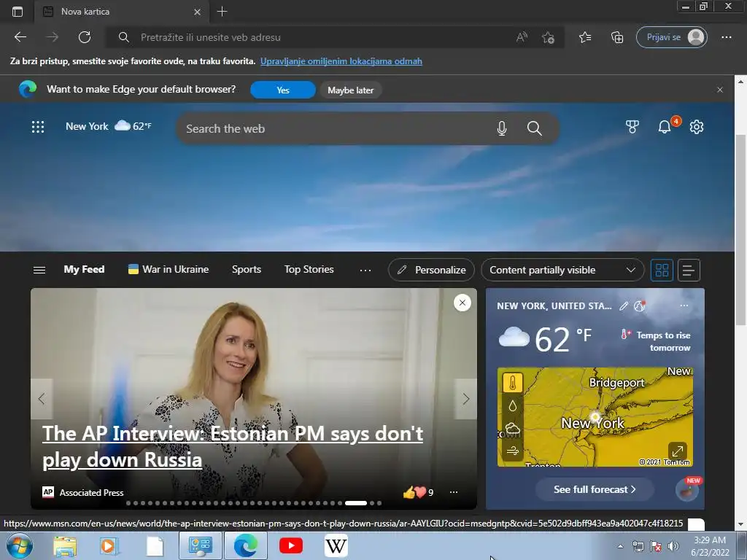Reload page with the refresh icon
The width and height of the screenshot is (747, 560).
click(x=85, y=37)
